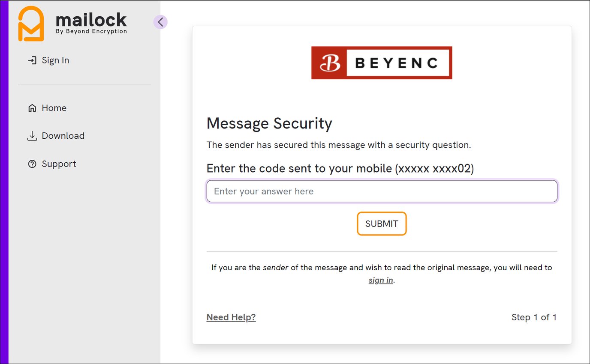The image size is (590, 364).
Task: Click the Support question mark icon
Action: click(x=32, y=164)
